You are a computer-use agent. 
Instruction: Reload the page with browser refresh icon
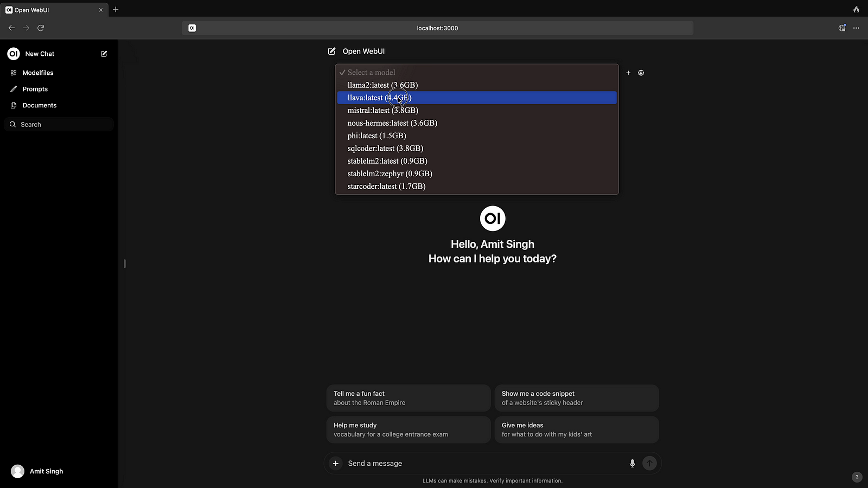[41, 28]
